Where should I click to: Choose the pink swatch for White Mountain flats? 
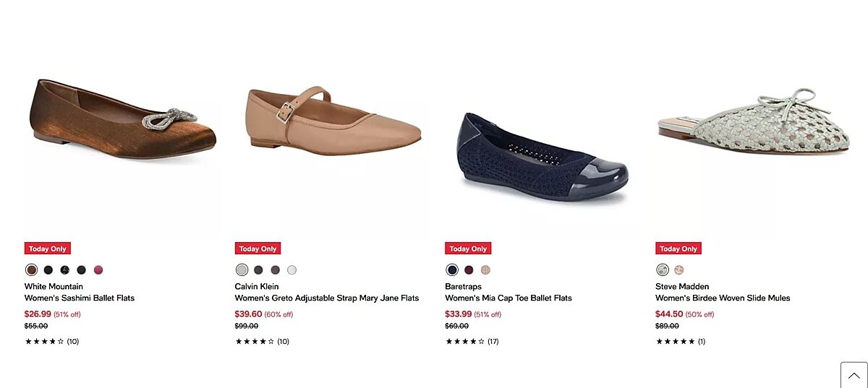98,270
